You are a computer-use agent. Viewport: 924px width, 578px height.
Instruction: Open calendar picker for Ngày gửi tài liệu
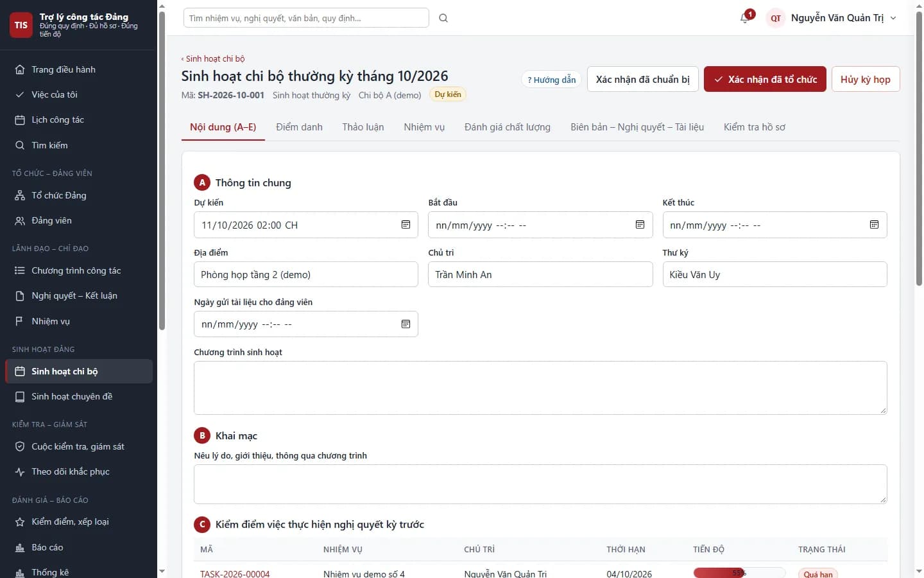click(x=406, y=324)
